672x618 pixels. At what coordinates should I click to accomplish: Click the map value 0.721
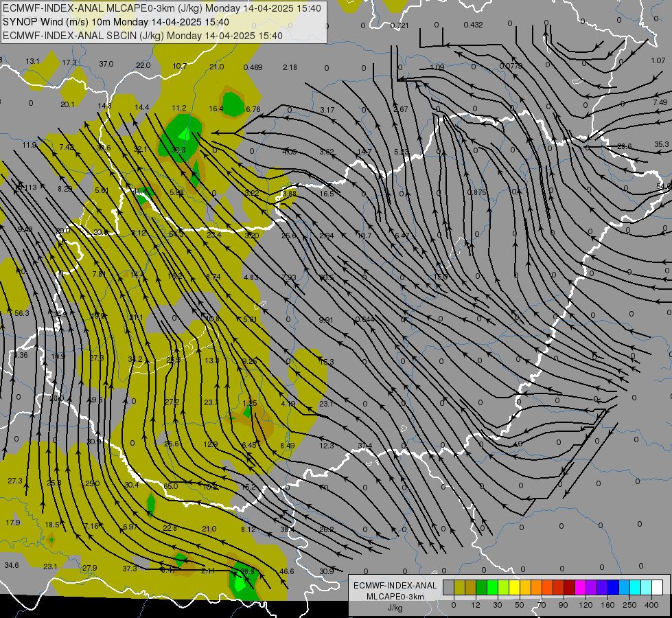399,25
